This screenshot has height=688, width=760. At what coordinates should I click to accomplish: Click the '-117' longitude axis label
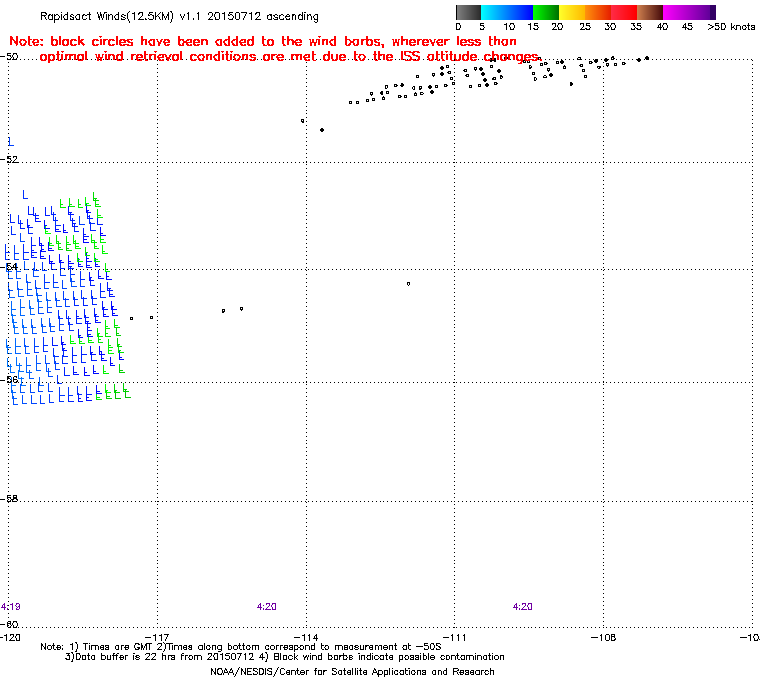coord(158,638)
